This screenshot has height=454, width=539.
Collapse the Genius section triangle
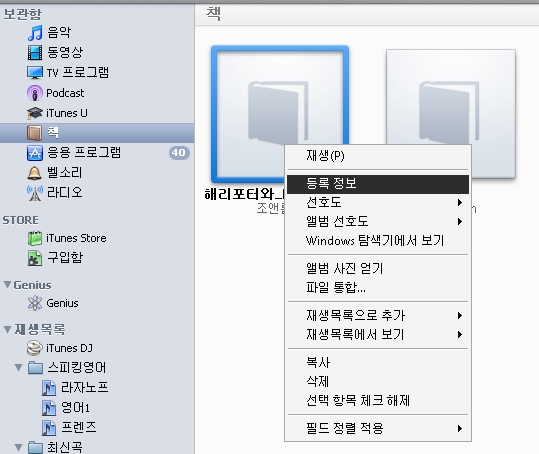pos(7,285)
